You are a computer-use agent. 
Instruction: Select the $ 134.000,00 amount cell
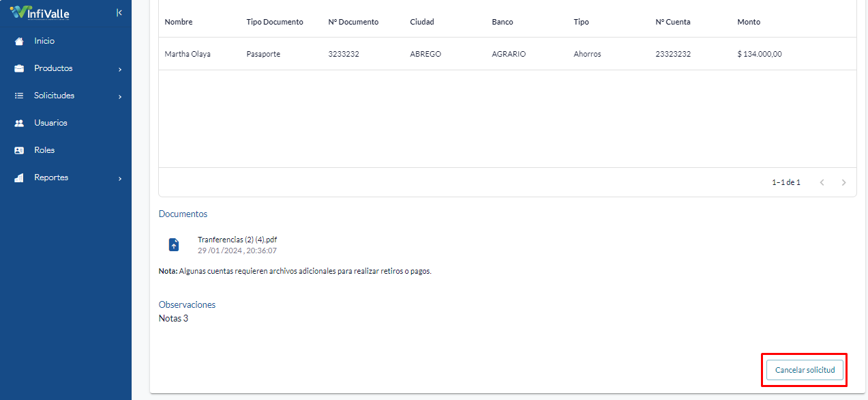[760, 54]
